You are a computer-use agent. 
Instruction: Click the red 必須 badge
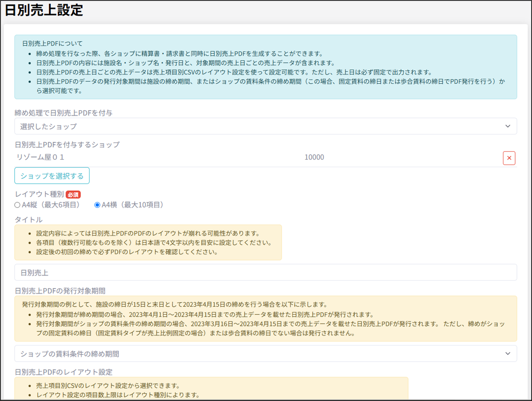[73, 195]
